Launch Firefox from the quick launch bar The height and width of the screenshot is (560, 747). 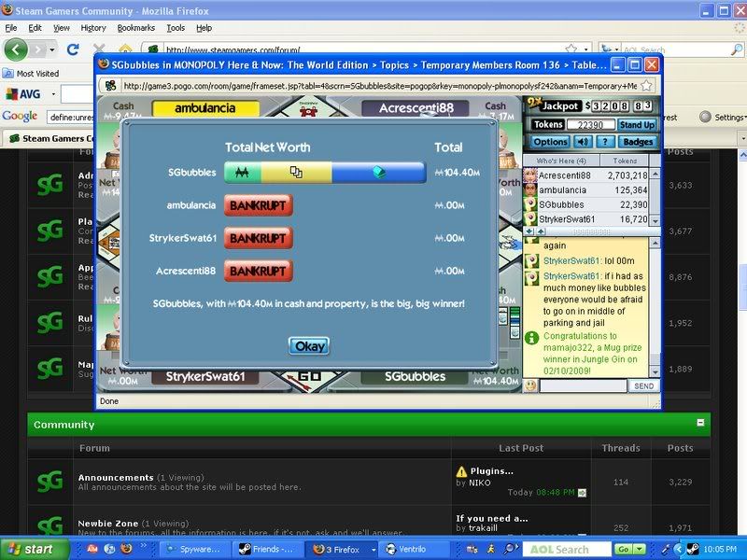point(126,549)
